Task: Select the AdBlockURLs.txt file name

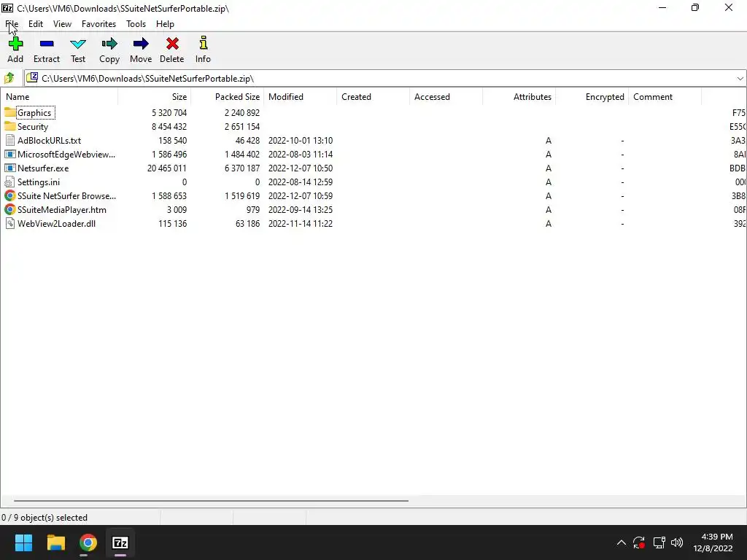Action: click(x=49, y=141)
